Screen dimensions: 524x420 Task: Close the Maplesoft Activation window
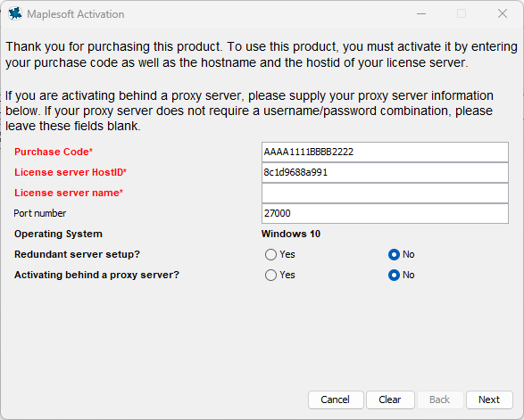click(x=503, y=13)
